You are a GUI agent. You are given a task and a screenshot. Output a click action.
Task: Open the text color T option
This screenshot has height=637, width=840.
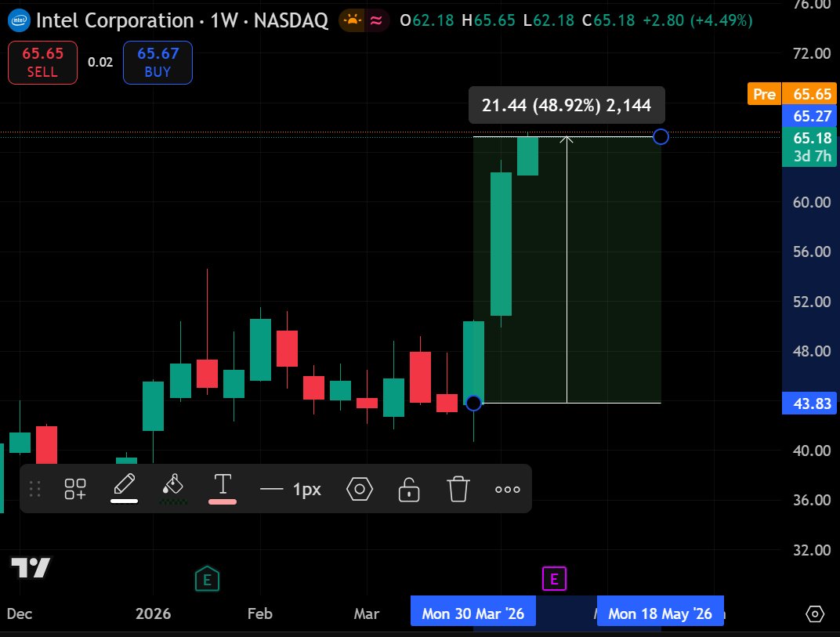[x=223, y=487]
